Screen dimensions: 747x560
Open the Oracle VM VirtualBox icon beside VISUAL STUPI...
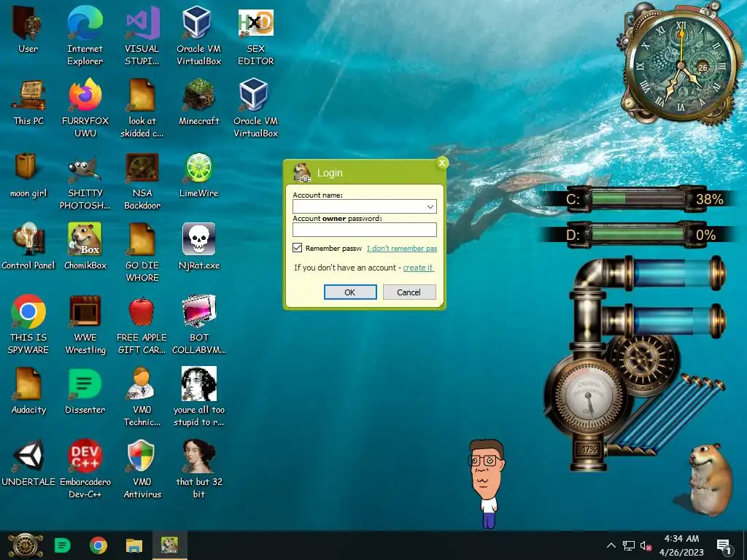198,36
